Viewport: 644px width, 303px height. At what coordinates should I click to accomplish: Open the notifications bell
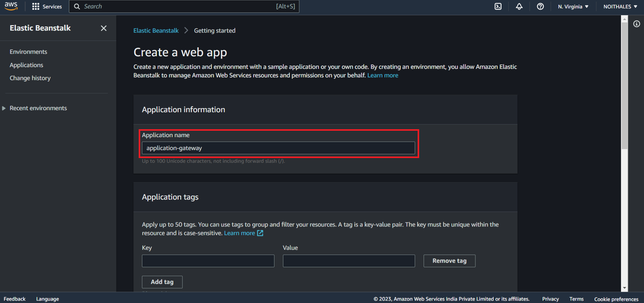point(519,6)
